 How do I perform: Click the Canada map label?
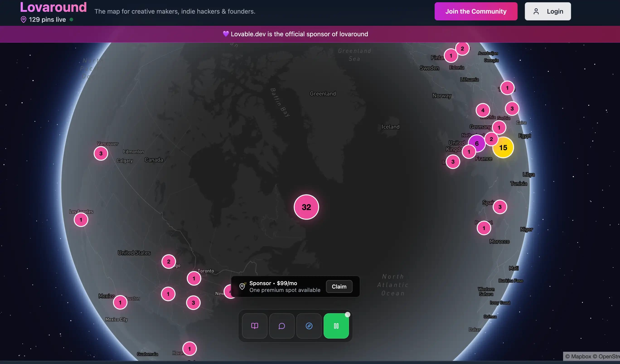tap(154, 160)
